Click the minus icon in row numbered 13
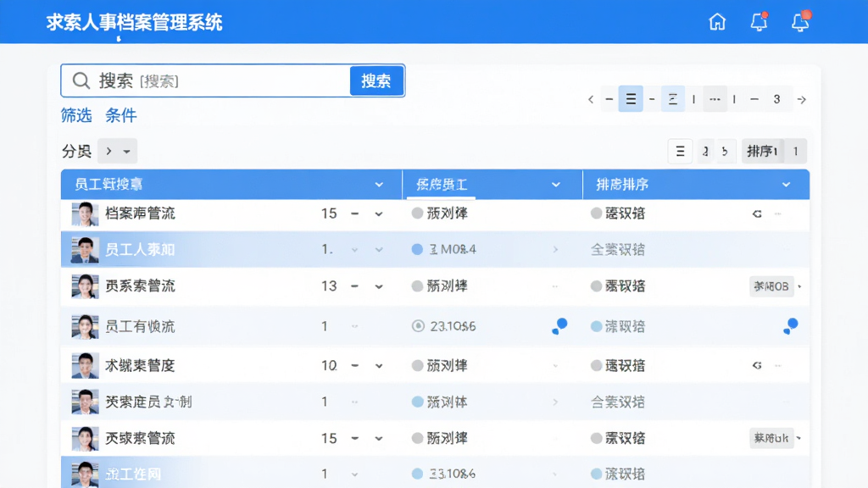The width and height of the screenshot is (868, 488). (x=355, y=286)
